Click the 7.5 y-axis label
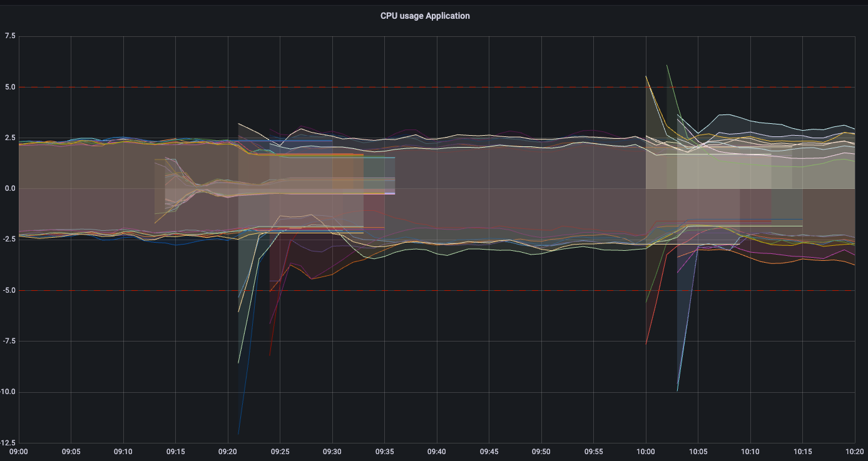 [10, 36]
